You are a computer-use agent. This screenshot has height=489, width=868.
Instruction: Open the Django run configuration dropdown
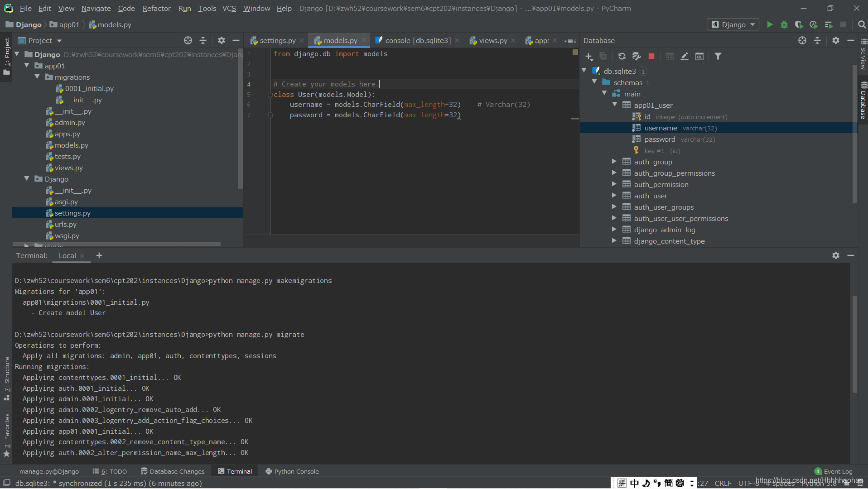pos(733,24)
